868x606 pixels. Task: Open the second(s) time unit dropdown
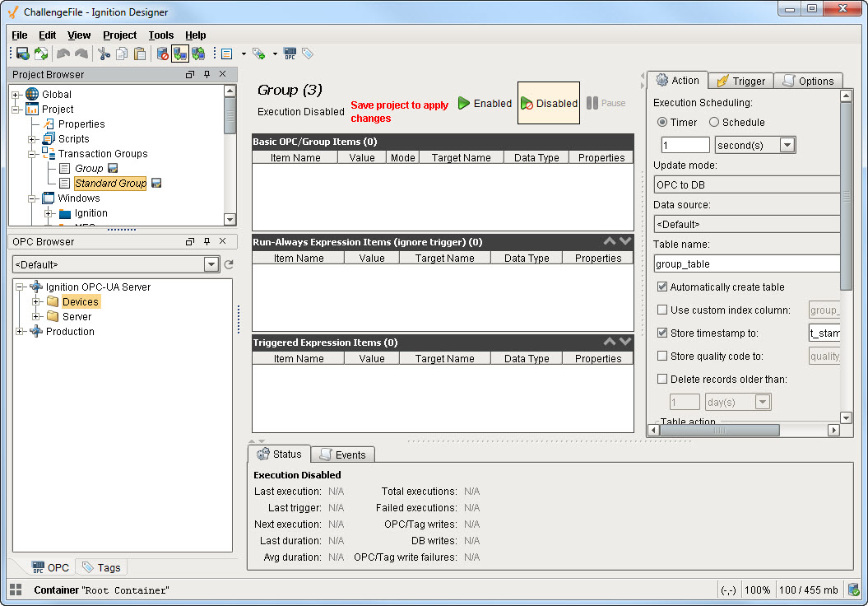click(787, 145)
